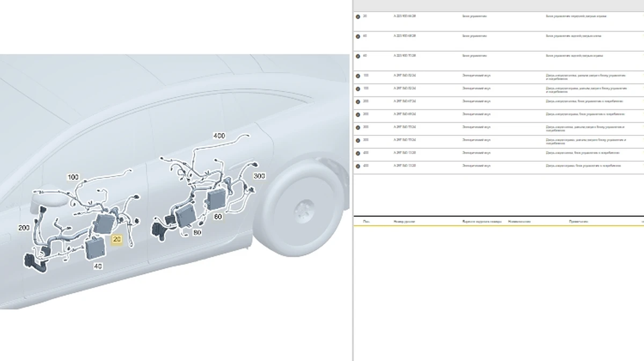
Task: Click info icon of second position 200 row
Action: tap(358, 114)
